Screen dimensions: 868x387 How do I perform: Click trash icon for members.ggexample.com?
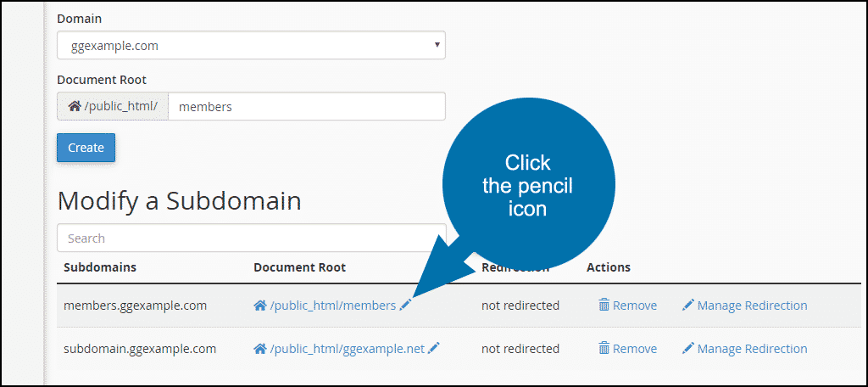point(604,305)
